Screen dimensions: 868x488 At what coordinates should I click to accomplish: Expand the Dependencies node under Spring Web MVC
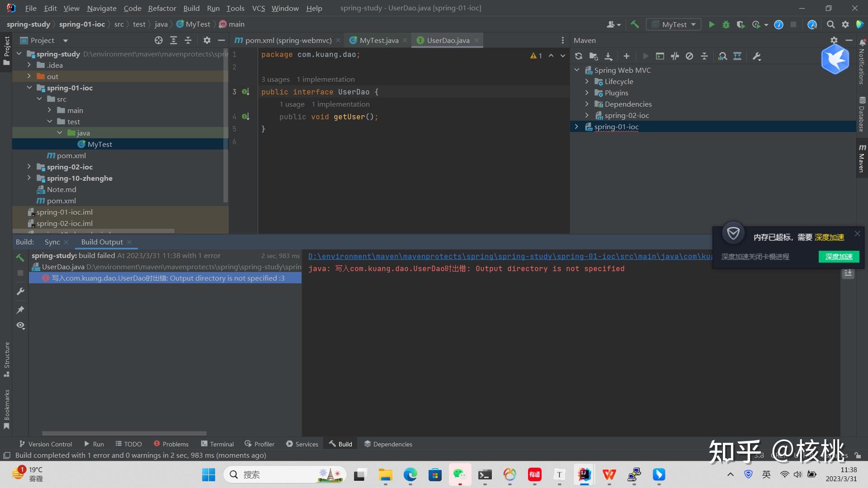[x=586, y=104]
